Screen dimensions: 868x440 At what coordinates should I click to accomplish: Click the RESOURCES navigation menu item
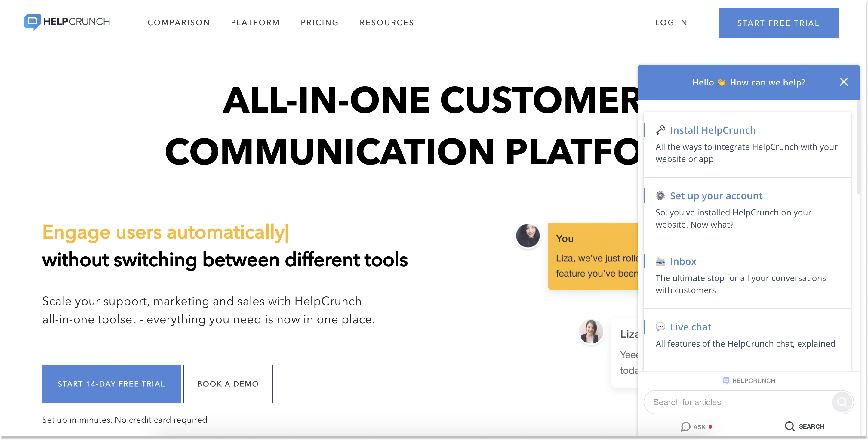pyautogui.click(x=386, y=23)
